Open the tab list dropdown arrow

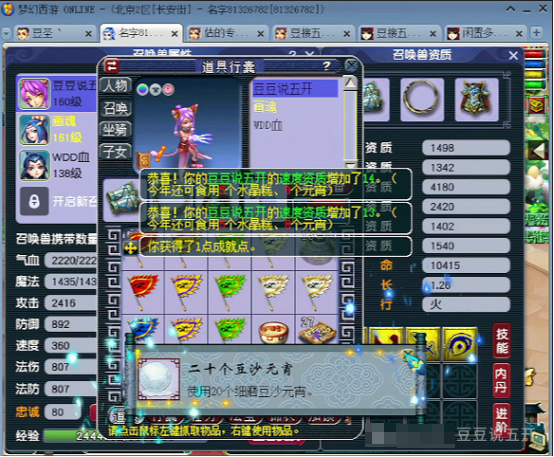[x=6, y=33]
